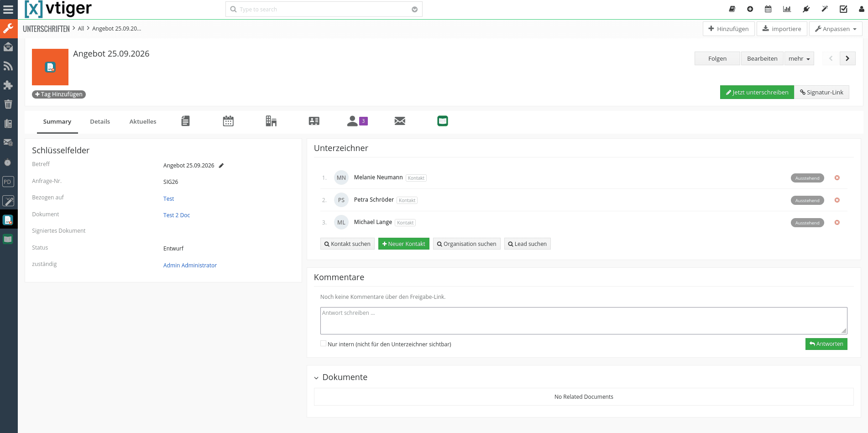Click the 'Signatur-Link' button
The image size is (868, 433).
tap(821, 92)
